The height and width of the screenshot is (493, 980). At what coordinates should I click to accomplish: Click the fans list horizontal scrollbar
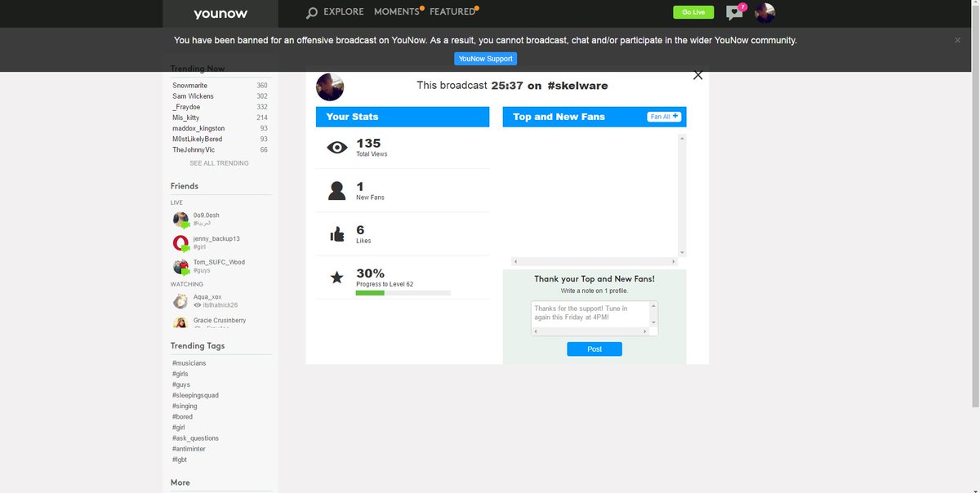click(x=595, y=262)
